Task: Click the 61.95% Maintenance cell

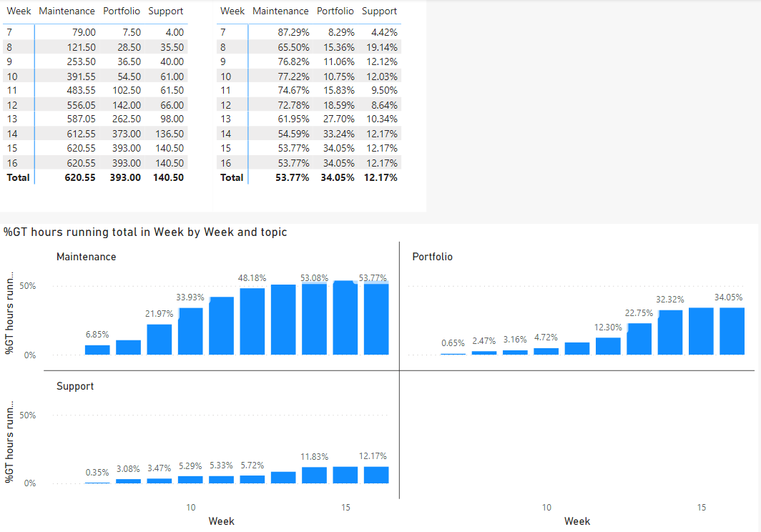Action: [294, 119]
